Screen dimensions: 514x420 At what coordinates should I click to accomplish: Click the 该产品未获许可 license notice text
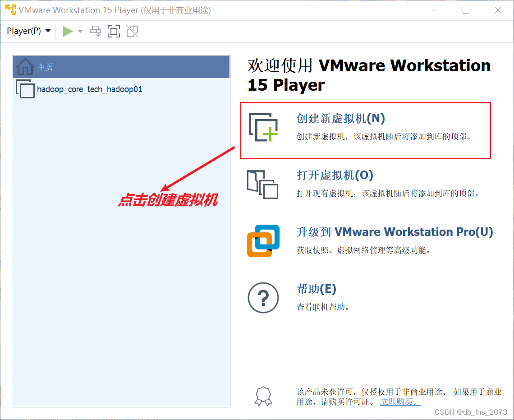tap(399, 397)
